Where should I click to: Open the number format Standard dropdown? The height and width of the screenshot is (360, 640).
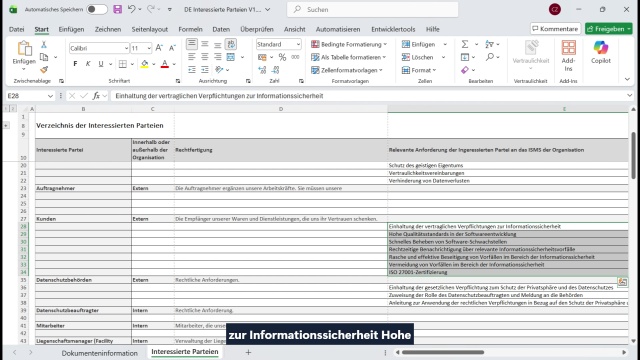point(298,44)
